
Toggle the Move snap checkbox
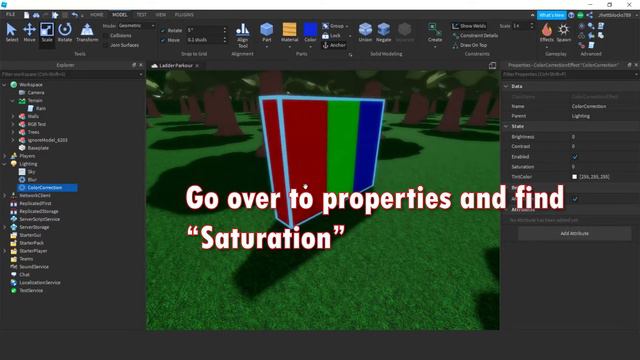[163, 40]
